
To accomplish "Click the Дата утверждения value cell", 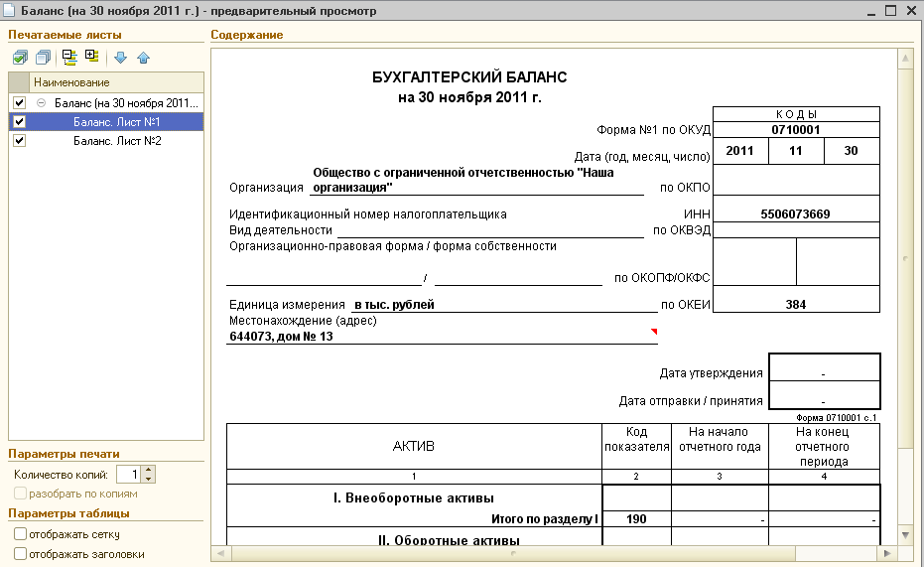I will click(824, 367).
